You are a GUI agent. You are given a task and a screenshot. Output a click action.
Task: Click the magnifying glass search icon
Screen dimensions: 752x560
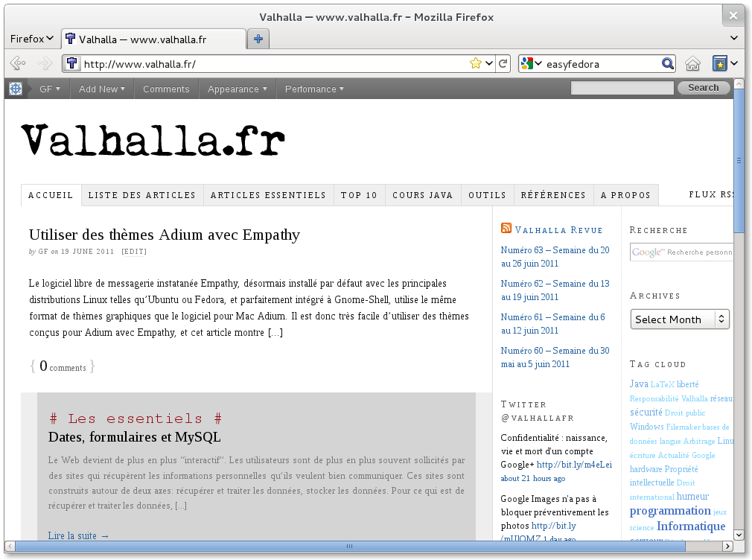[x=667, y=63]
